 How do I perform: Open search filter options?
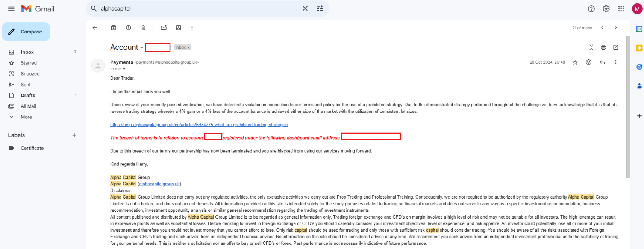tap(320, 8)
